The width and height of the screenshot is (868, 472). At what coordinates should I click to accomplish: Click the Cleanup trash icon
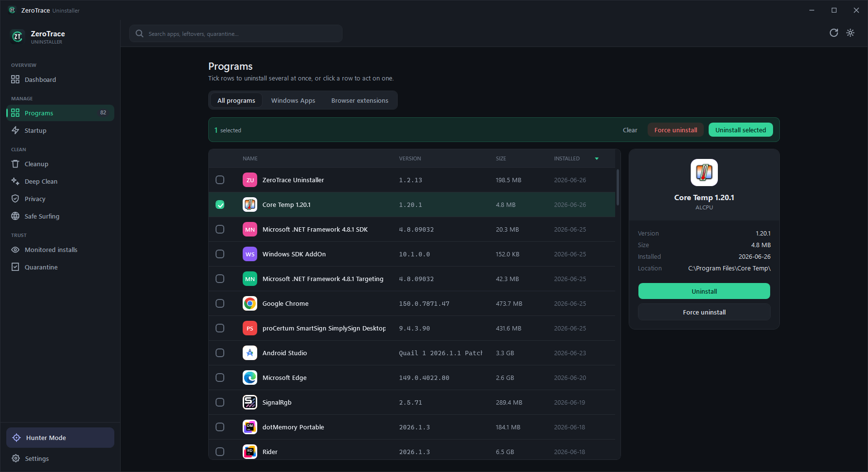[x=15, y=164]
